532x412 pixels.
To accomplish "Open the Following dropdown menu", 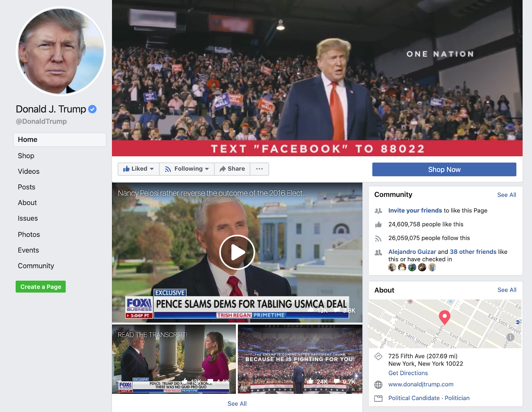I will (x=187, y=169).
